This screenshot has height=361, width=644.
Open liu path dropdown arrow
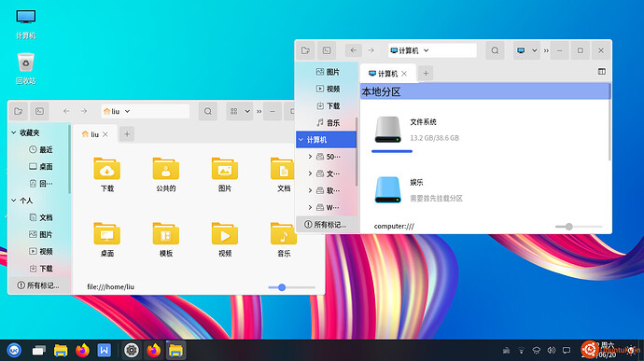click(127, 111)
